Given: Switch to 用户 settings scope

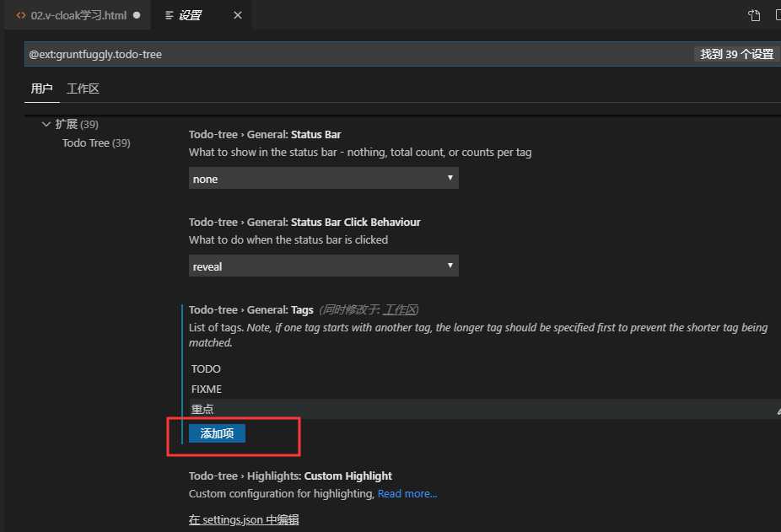Looking at the screenshot, I should coord(41,89).
